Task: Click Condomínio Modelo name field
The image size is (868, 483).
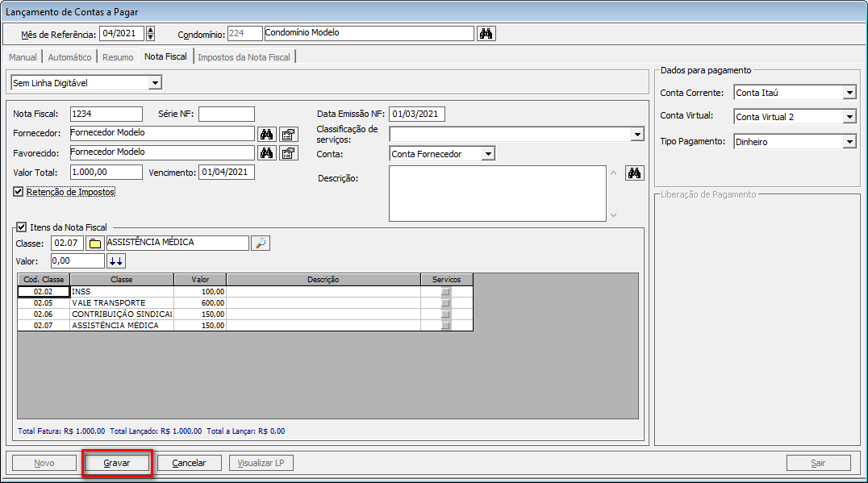Action: coord(369,33)
